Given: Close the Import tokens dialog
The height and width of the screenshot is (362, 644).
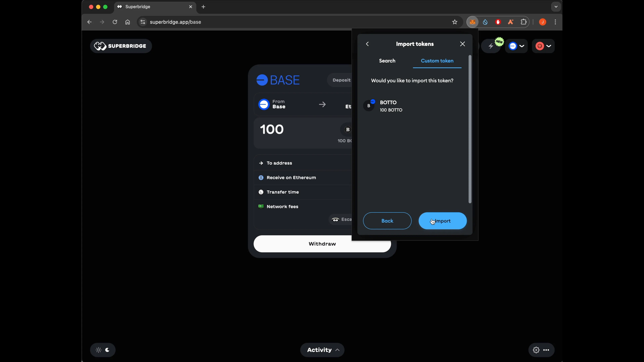Looking at the screenshot, I should point(463,44).
